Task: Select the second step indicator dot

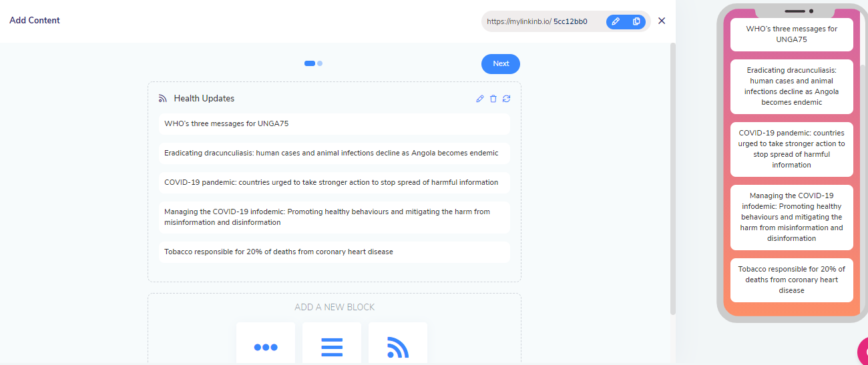Action: pos(320,63)
